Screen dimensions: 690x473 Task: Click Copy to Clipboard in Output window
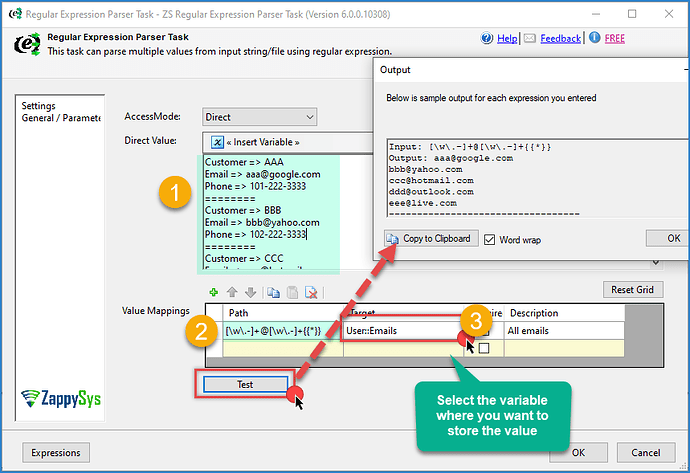pyautogui.click(x=431, y=238)
